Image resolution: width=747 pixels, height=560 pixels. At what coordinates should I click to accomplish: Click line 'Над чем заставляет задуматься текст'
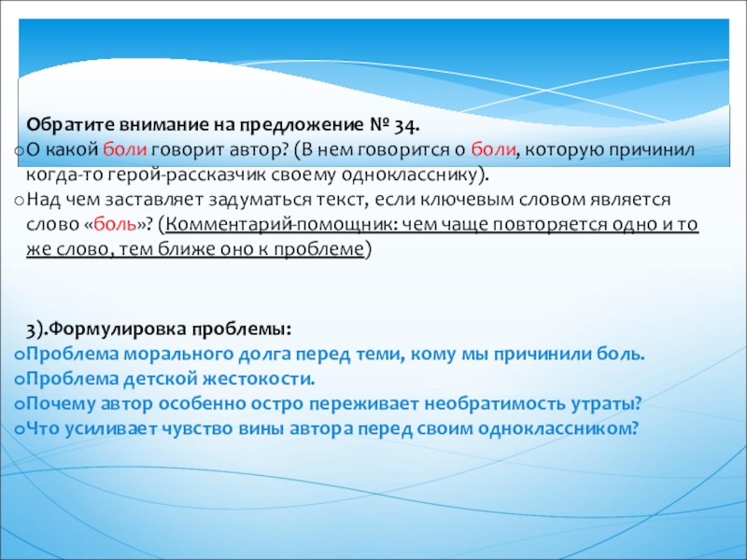(x=196, y=200)
